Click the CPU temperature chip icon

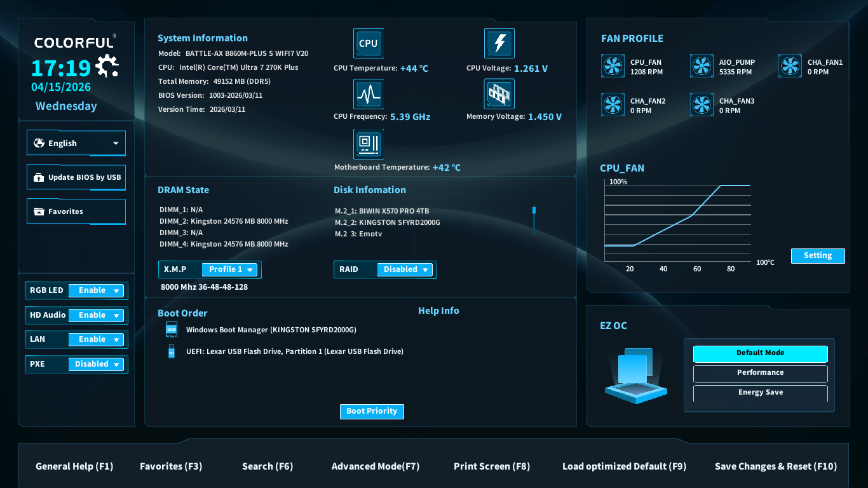coord(368,43)
